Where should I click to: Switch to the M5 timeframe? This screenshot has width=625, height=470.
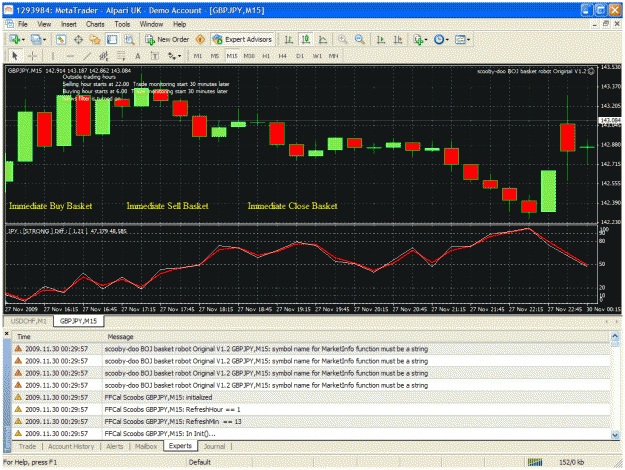pyautogui.click(x=215, y=56)
